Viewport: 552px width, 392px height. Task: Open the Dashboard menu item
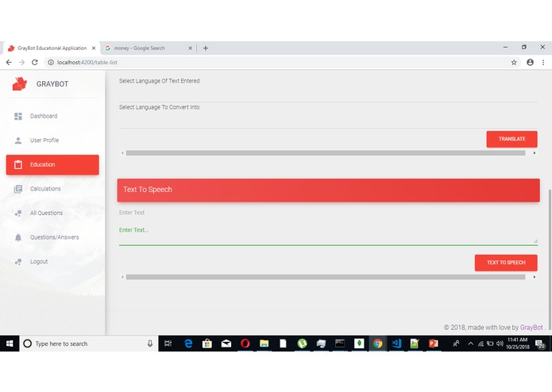tap(52, 116)
